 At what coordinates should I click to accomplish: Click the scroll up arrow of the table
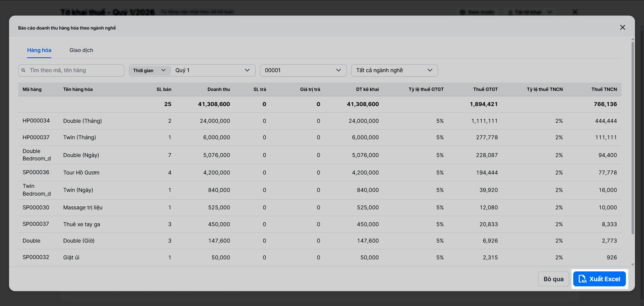[x=633, y=39]
